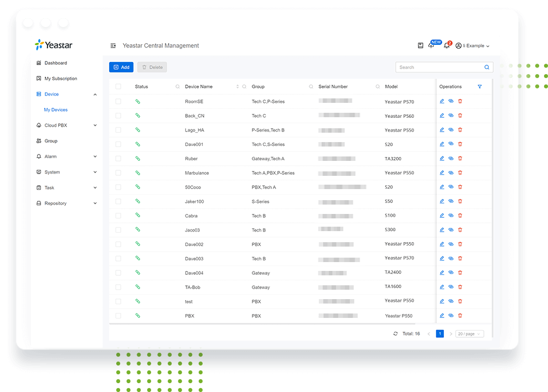Click the Group column search icon
This screenshot has width=548, height=392.
click(311, 87)
